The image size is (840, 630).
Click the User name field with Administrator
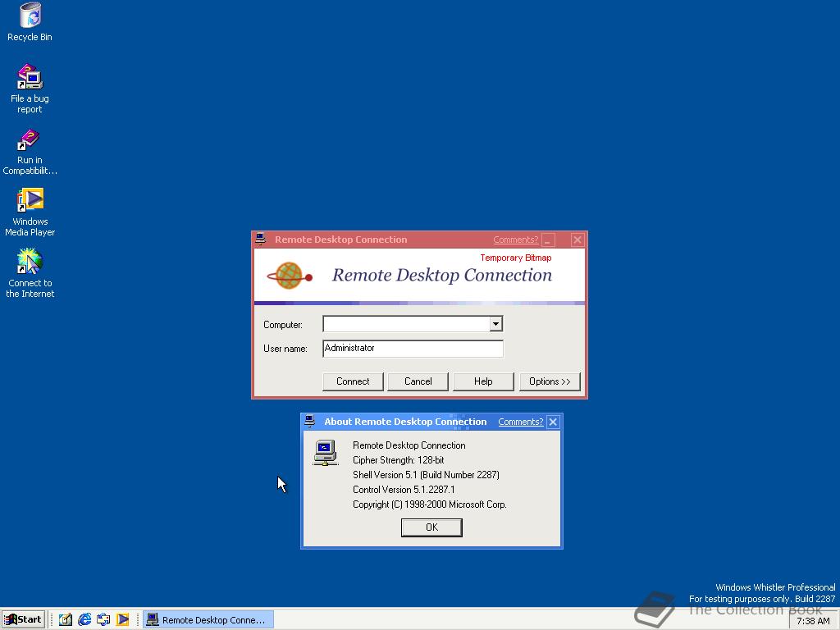coord(413,348)
